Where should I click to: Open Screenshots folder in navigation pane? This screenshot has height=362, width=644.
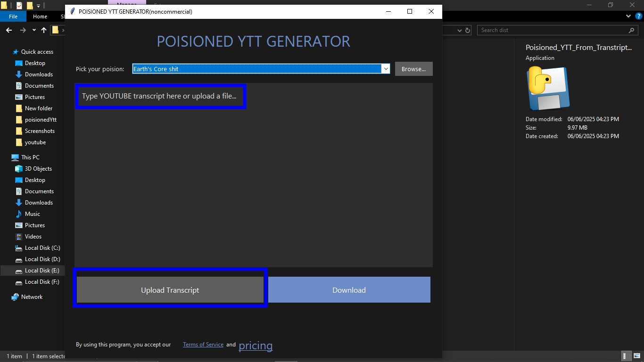pyautogui.click(x=40, y=131)
